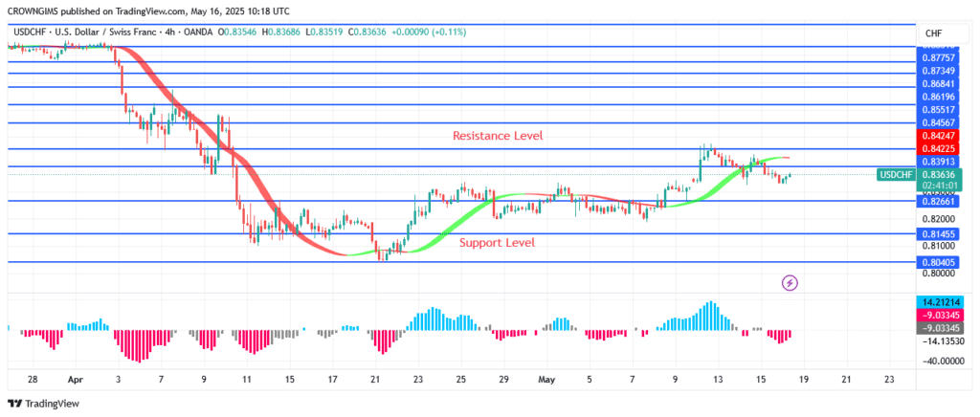
Task: Click the green USDCHF current price tag
Action: pyautogui.click(x=896, y=175)
